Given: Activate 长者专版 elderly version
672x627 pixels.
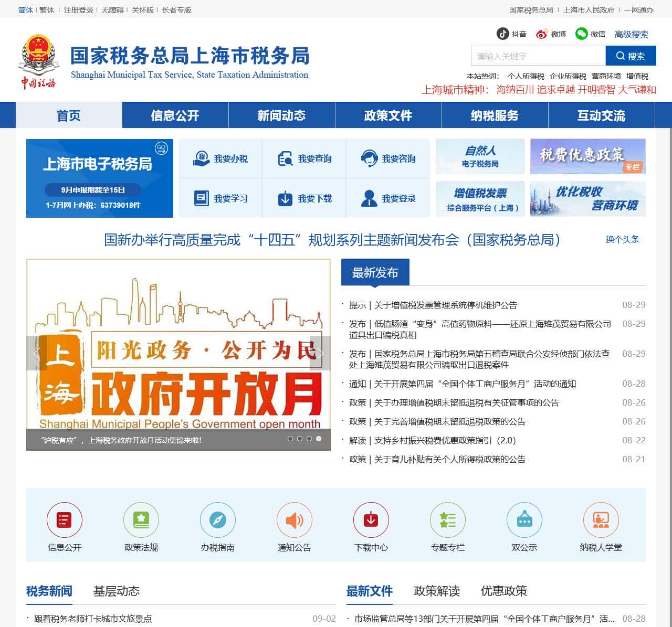Looking at the screenshot, I should (x=178, y=9).
